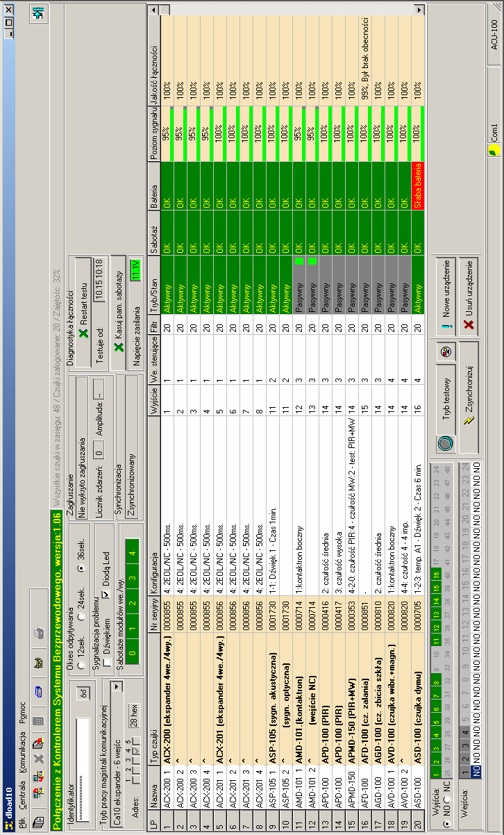This screenshot has width=504, height=835.
Task: Click the document icon at the toolbar start
Action: tap(38, 823)
